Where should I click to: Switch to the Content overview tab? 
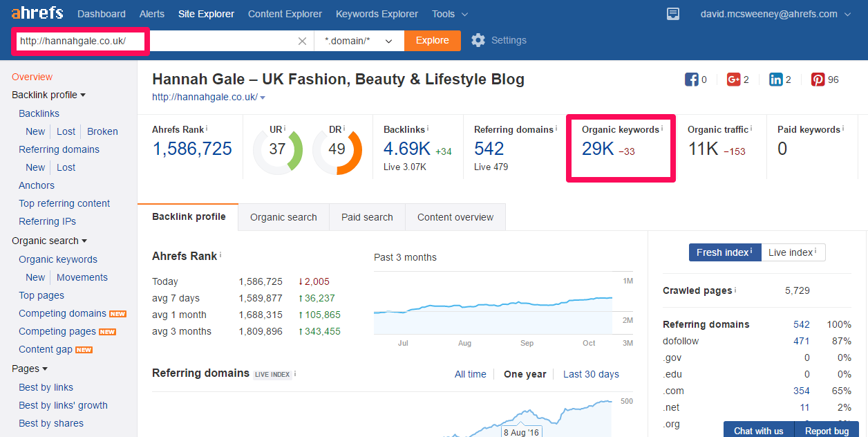(x=455, y=217)
